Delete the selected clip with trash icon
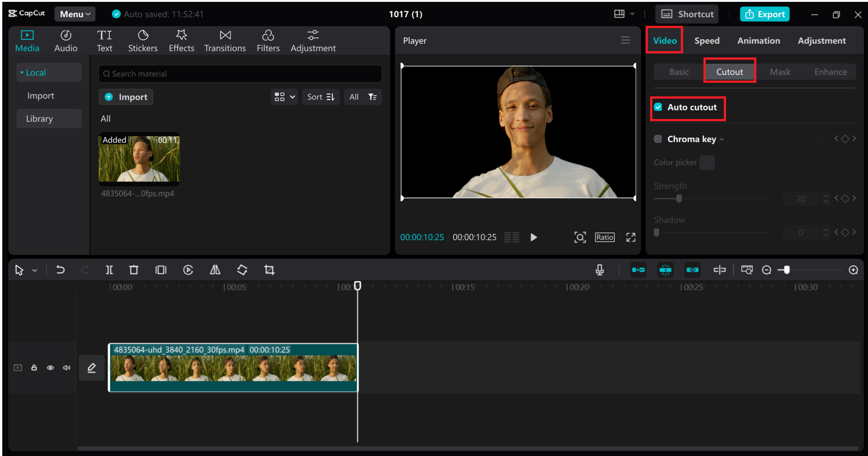 pos(134,270)
